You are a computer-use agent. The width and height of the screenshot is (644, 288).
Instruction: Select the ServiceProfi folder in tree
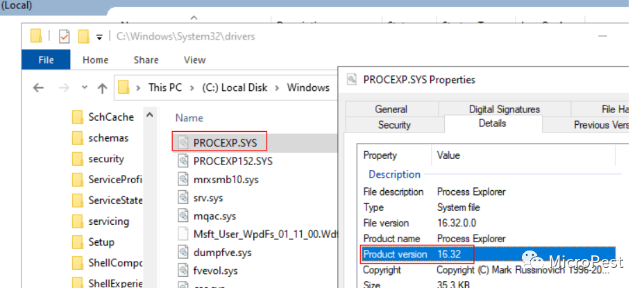tap(115, 180)
